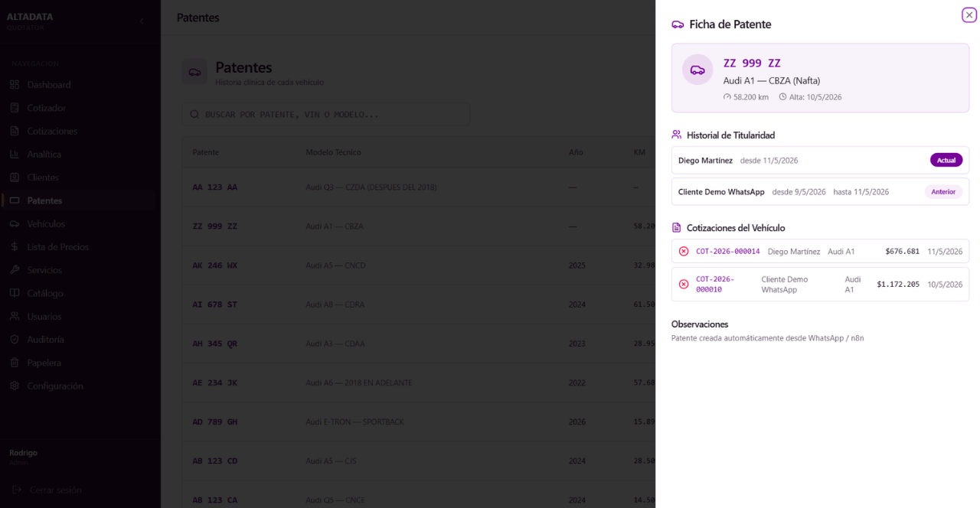
Task: Click the document icon beside Cotizaciones del Vehículo
Action: [x=677, y=228]
